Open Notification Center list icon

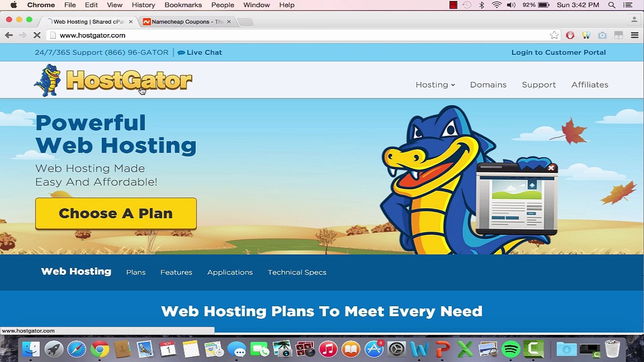pyautogui.click(x=627, y=5)
